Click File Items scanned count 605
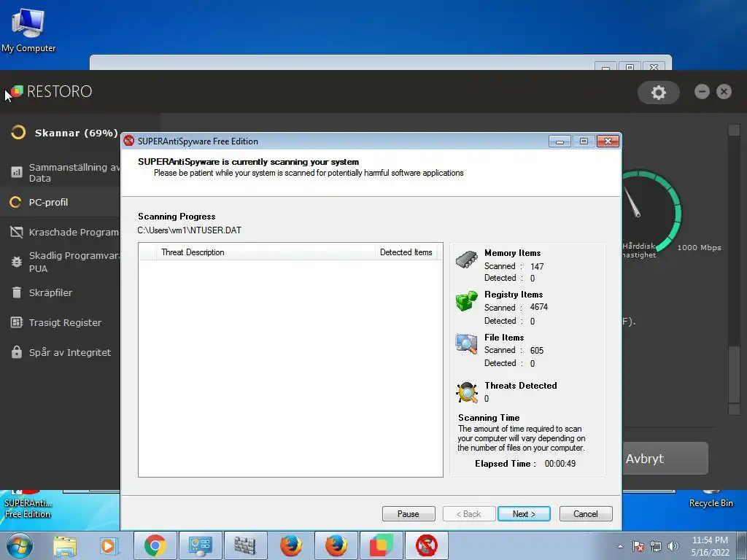 click(x=536, y=351)
